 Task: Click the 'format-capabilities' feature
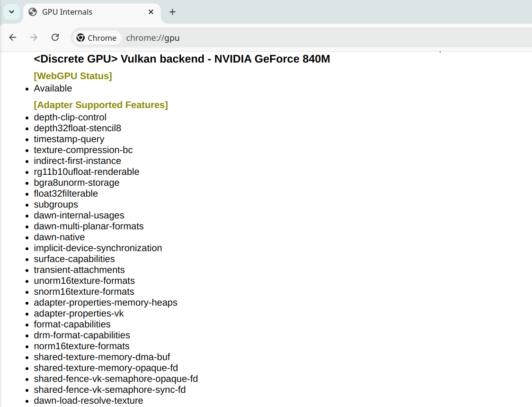(x=72, y=324)
